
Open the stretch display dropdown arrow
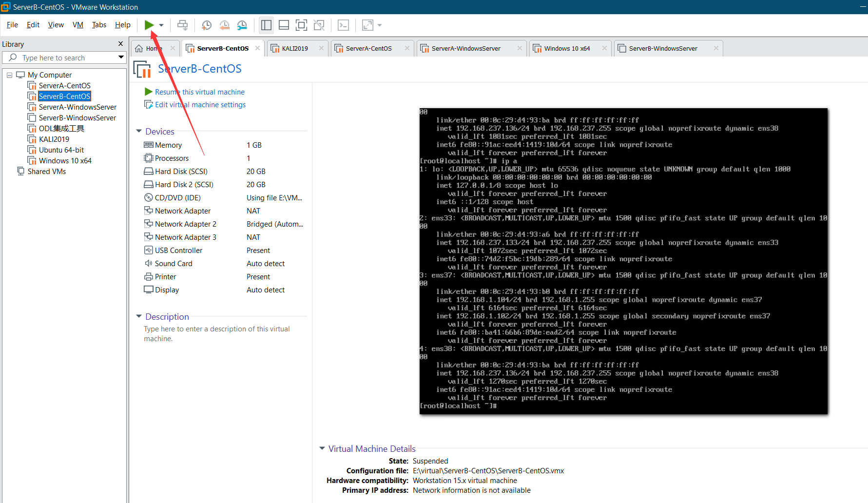click(x=380, y=25)
